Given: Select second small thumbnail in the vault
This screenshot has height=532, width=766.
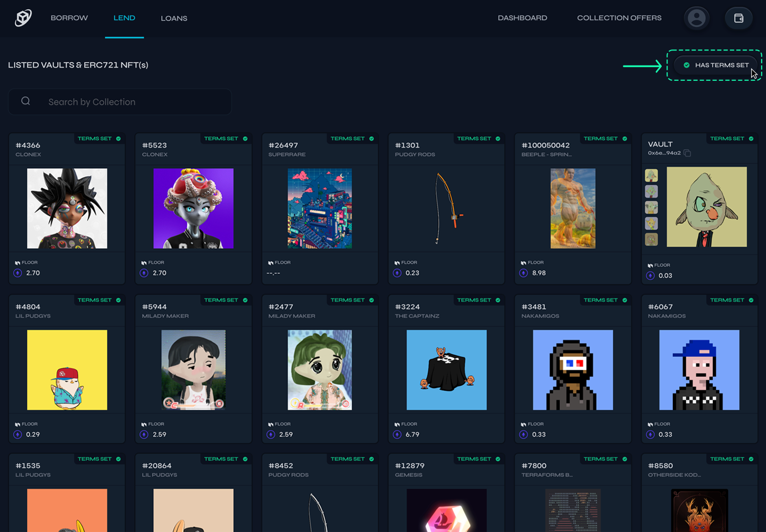Looking at the screenshot, I should click(651, 192).
